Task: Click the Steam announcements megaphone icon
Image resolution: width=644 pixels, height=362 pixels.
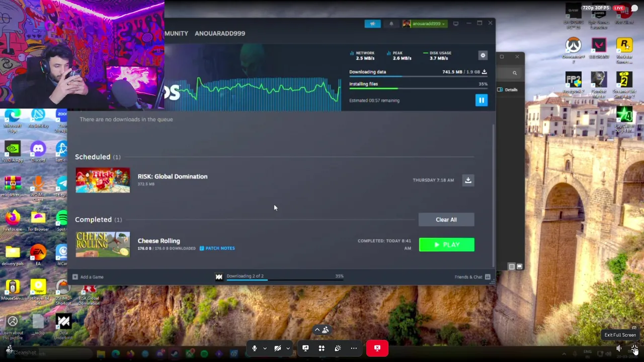Action: pos(373,24)
